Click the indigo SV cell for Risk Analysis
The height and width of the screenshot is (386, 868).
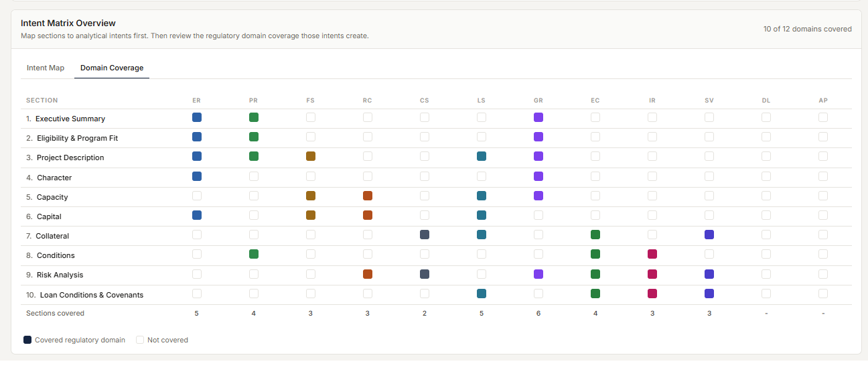709,274
